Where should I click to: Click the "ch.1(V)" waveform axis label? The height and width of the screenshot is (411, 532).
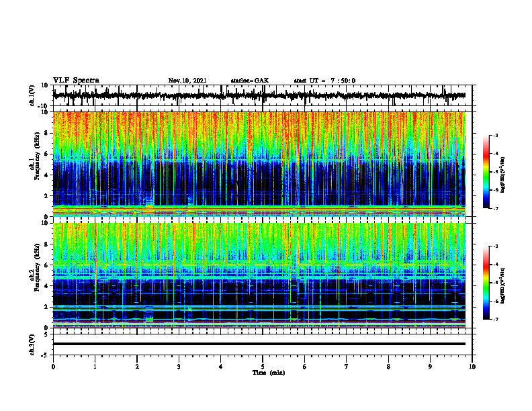pyautogui.click(x=32, y=95)
